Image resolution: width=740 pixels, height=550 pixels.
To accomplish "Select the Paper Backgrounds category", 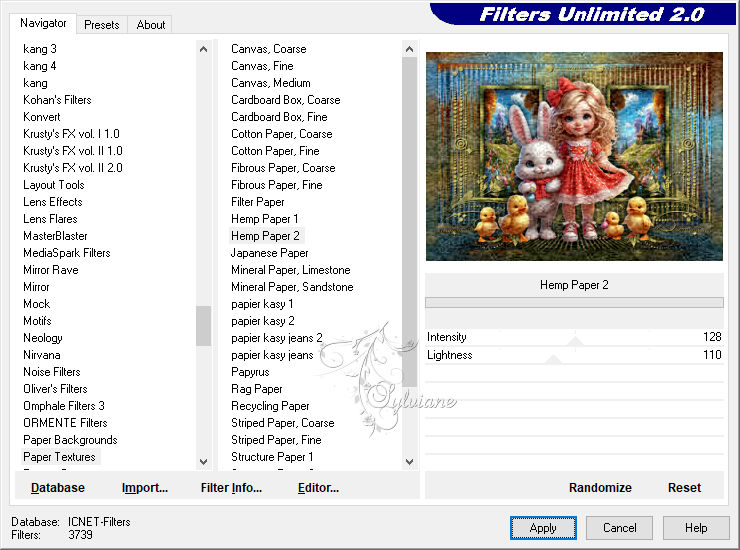I will click(x=70, y=440).
